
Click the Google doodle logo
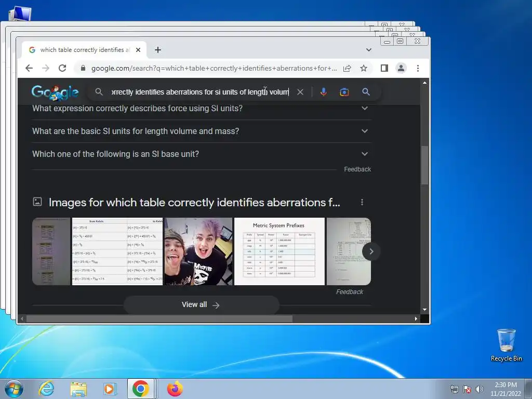pos(55,92)
